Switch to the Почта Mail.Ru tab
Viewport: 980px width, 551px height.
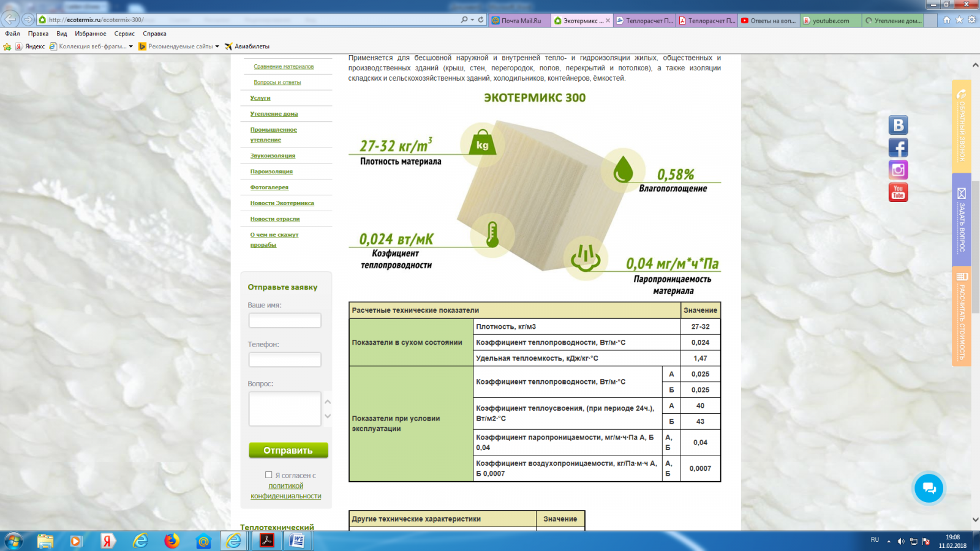click(x=520, y=20)
